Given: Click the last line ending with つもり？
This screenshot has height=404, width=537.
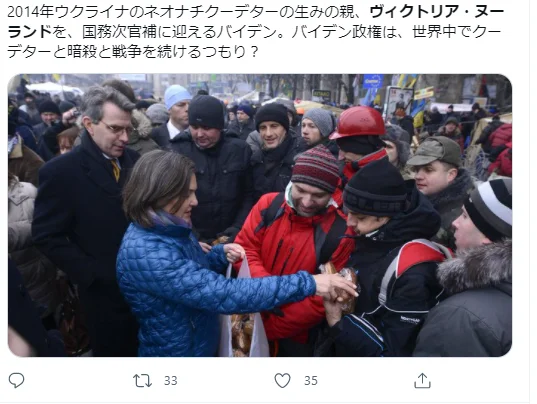Looking at the screenshot, I should (x=133, y=52).
